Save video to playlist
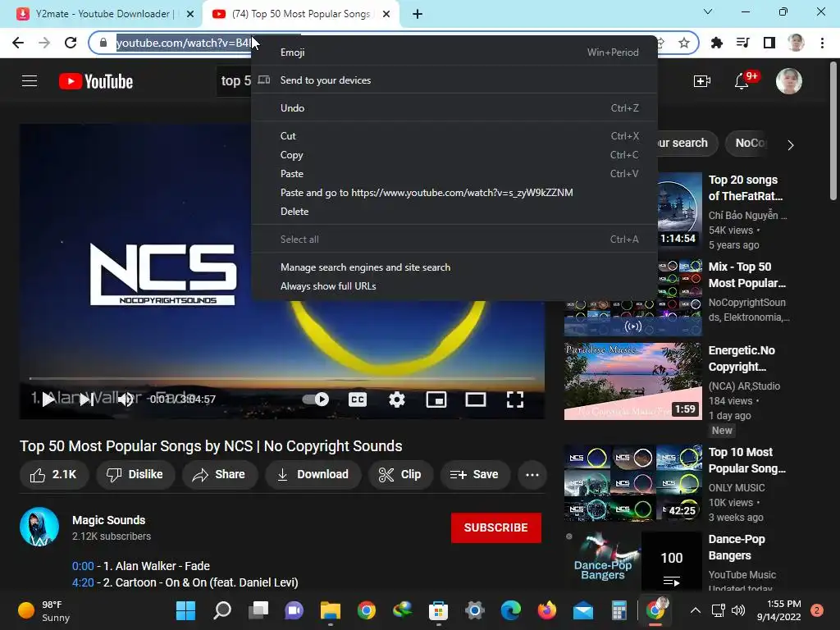Viewport: 840px width, 630px height. point(475,475)
